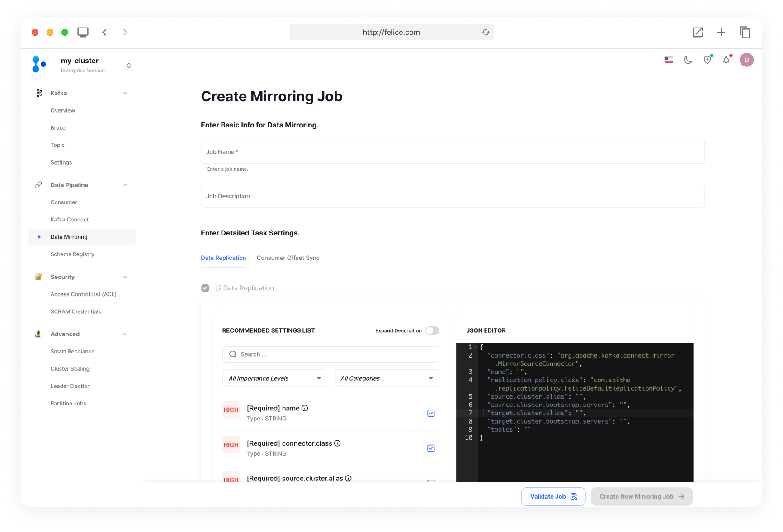Viewport: 783px width, 532px height.
Task: Switch to Data Replication tab
Action: click(x=223, y=258)
